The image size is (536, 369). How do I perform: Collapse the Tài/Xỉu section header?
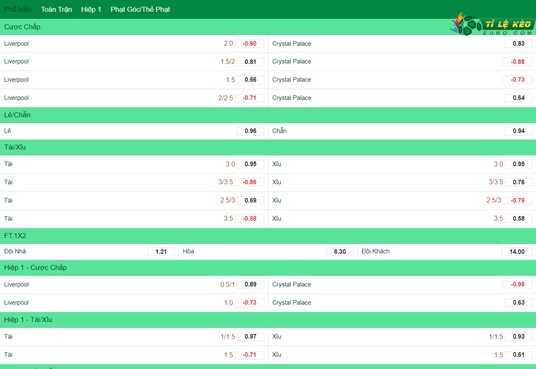[x=268, y=147]
